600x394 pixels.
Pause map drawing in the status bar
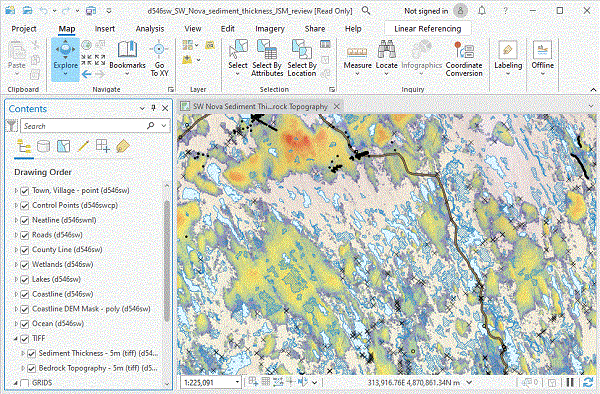(570, 382)
